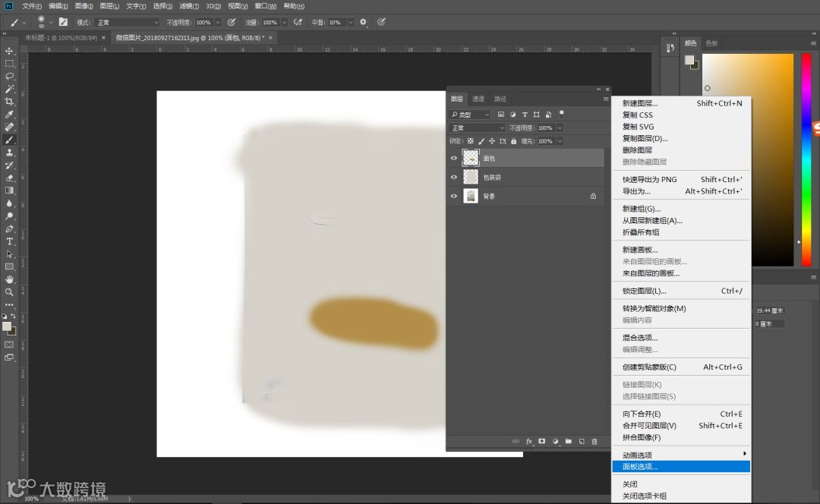820x504 pixels.
Task: Select the Blur tool
Action: 9,203
